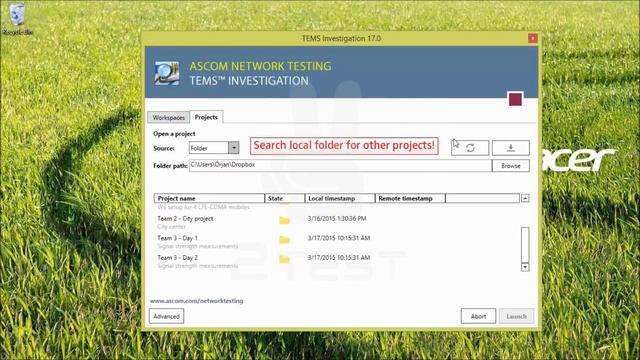Click the Source combo box showing Folder
The width and height of the screenshot is (640, 360).
tap(214, 148)
